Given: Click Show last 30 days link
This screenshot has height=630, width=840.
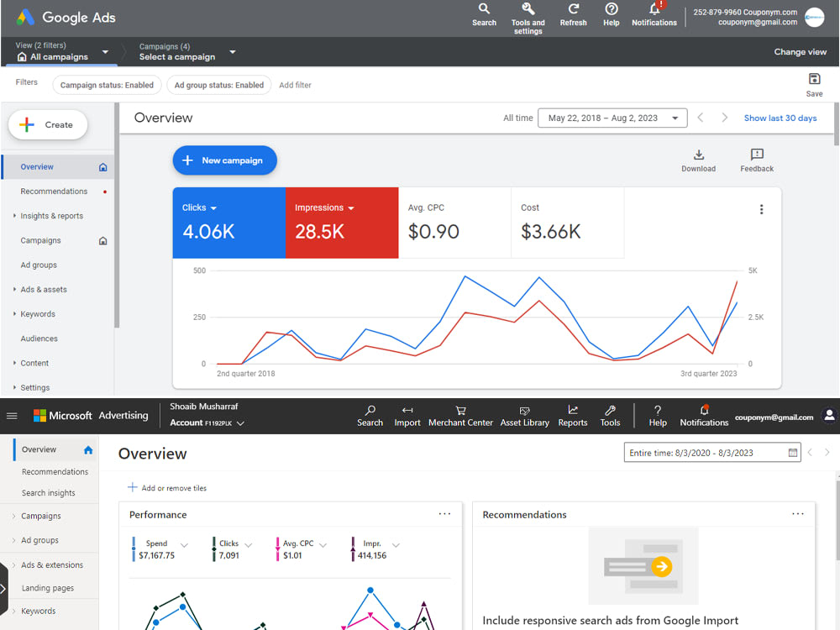Looking at the screenshot, I should (x=780, y=118).
